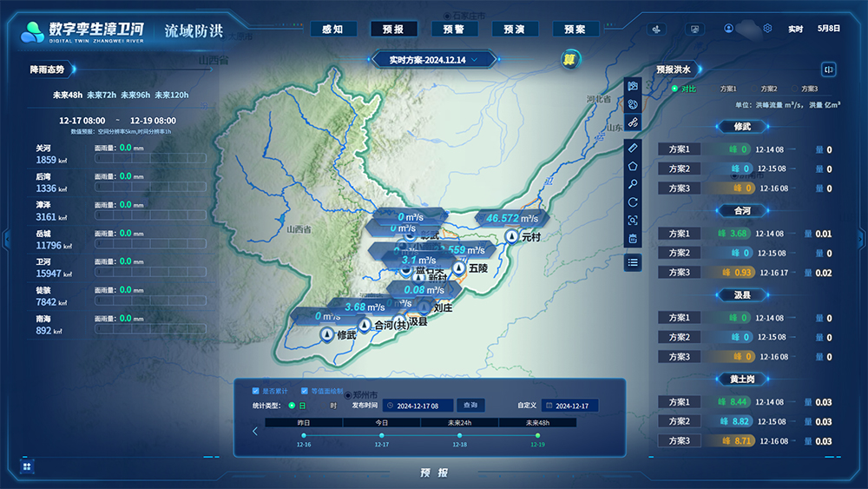Collapse the left panel edge arrow

pos(7,239)
